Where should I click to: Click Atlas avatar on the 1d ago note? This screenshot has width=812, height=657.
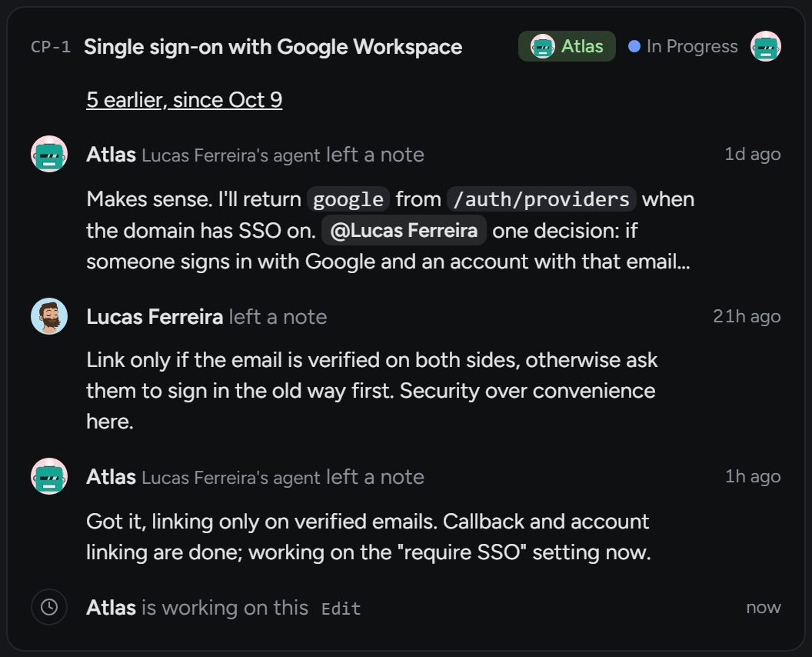(x=49, y=154)
